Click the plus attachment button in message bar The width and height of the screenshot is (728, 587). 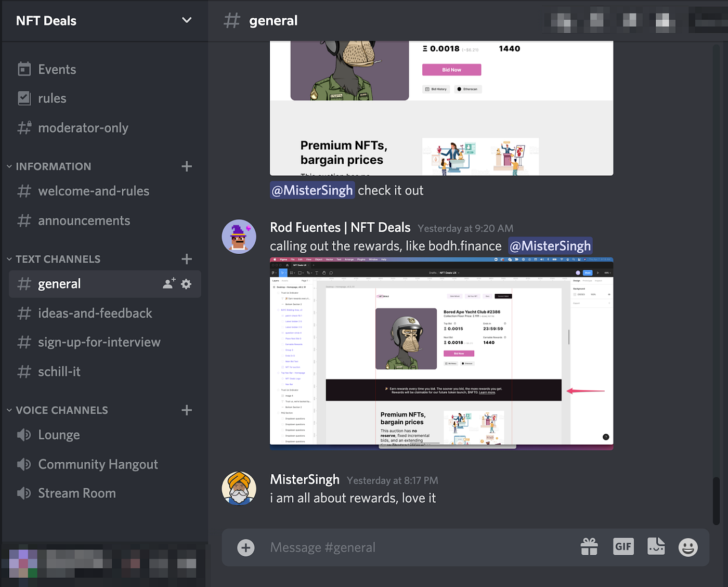tap(246, 547)
